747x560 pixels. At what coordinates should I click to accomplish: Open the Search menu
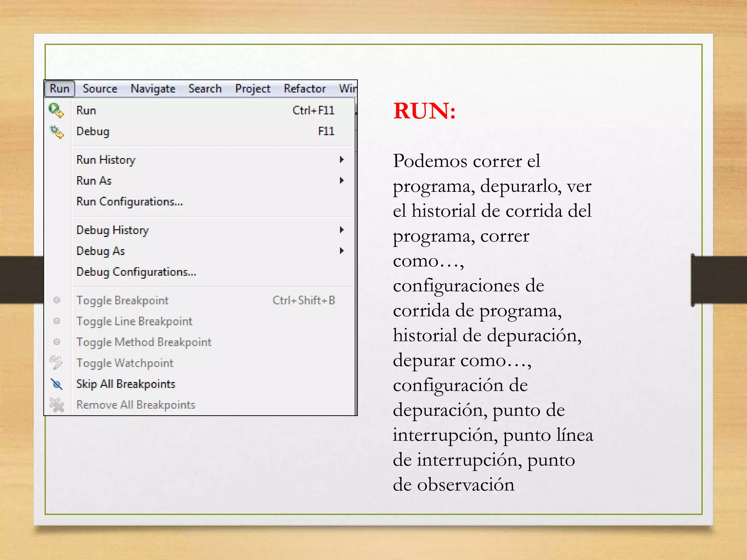(x=205, y=89)
